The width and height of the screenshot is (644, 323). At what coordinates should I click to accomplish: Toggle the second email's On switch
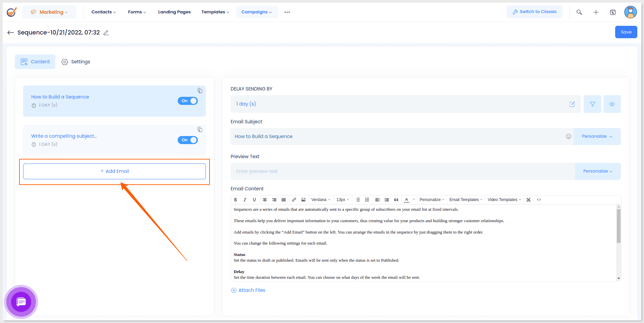coord(188,140)
